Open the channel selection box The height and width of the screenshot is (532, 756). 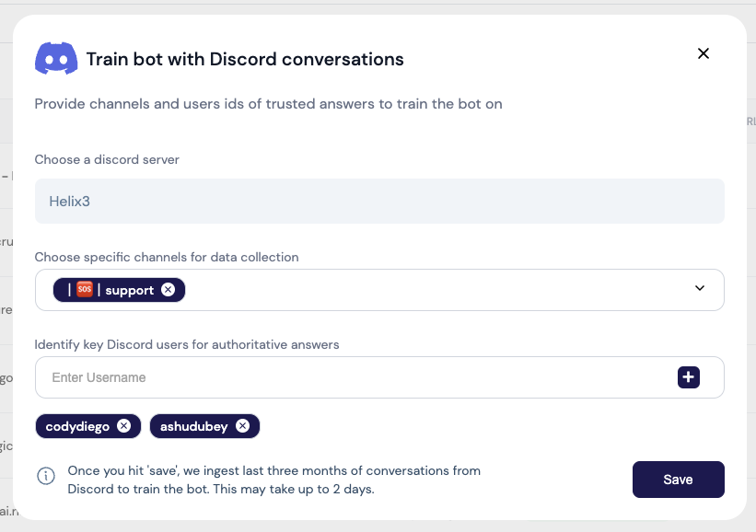433,290
